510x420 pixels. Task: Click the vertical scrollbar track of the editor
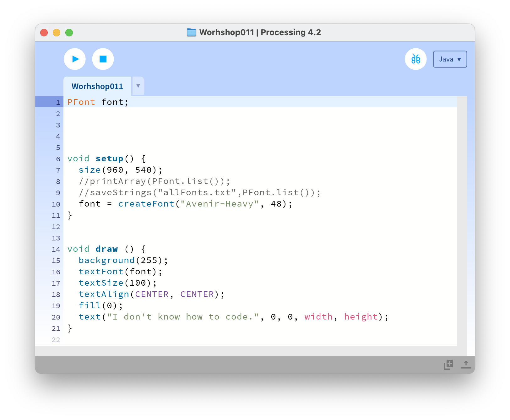tap(462, 220)
